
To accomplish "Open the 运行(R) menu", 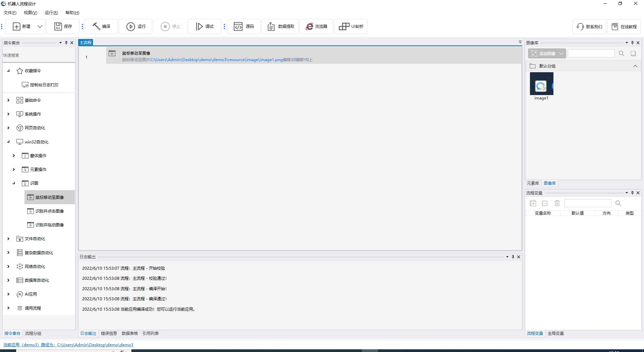I will (51, 13).
